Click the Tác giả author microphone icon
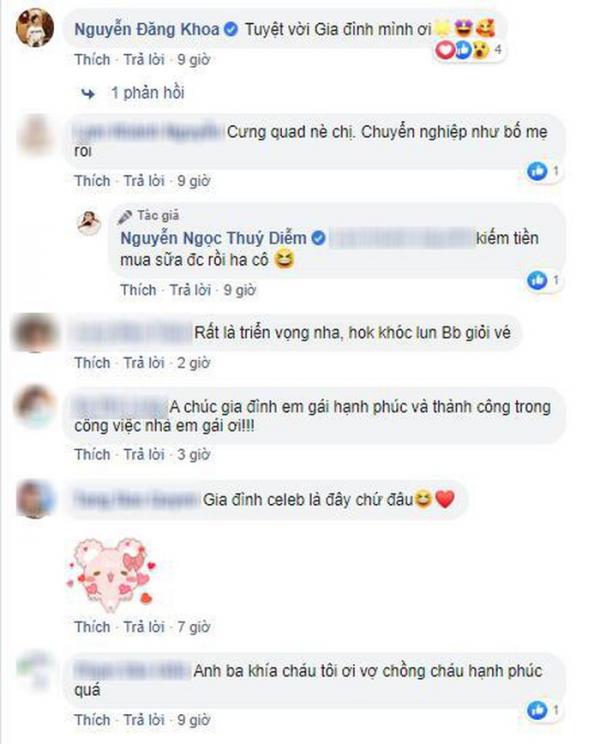The height and width of the screenshot is (744, 600). pos(125,217)
